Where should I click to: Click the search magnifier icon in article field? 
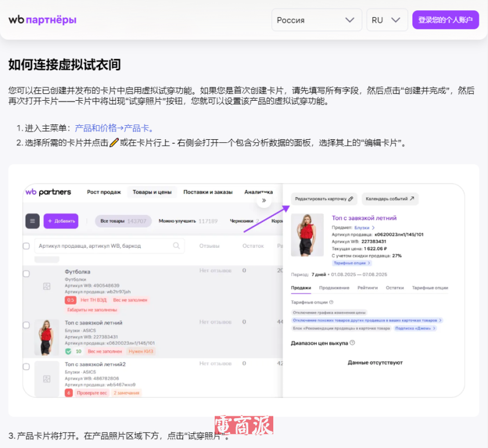[x=177, y=246]
